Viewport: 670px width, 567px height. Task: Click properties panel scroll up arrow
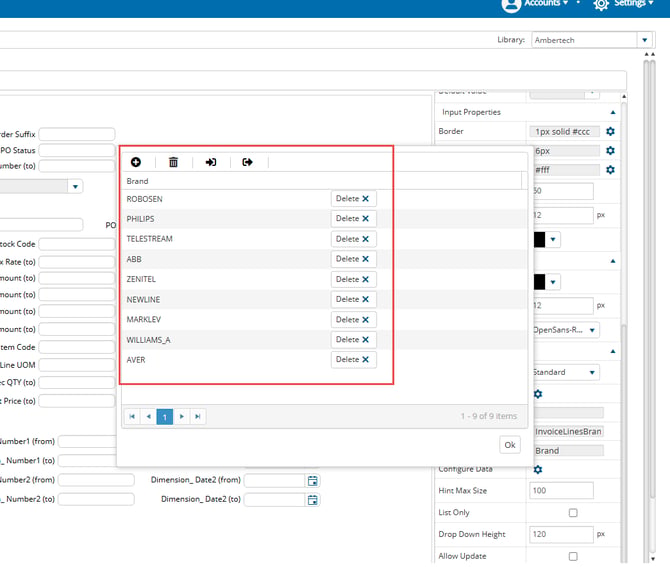624,97
